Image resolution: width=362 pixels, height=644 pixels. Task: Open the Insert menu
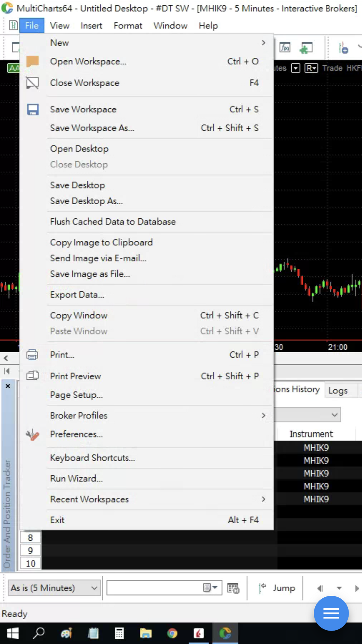tap(91, 25)
